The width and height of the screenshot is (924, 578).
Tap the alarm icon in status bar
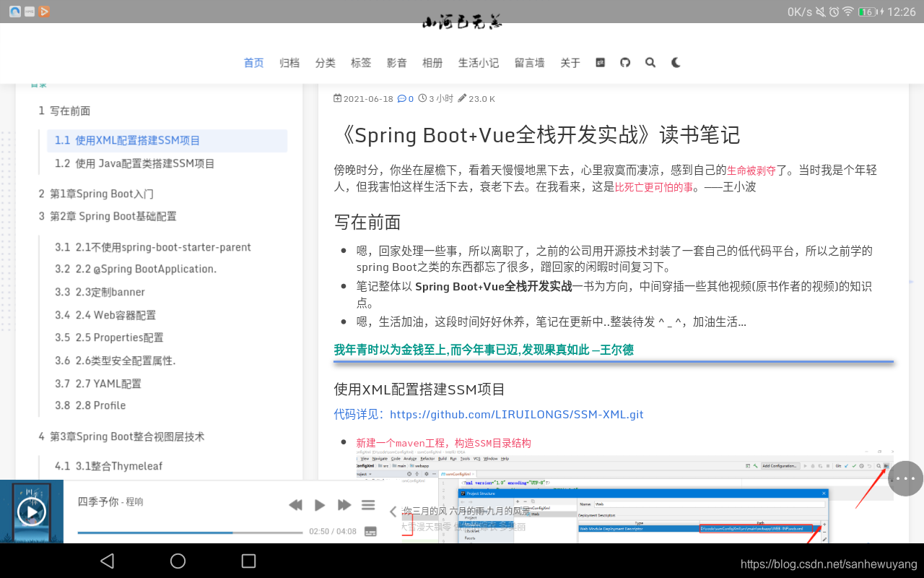(x=834, y=12)
